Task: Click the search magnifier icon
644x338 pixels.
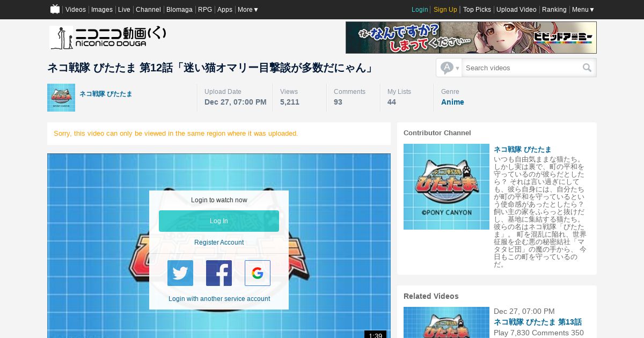Action: point(587,68)
